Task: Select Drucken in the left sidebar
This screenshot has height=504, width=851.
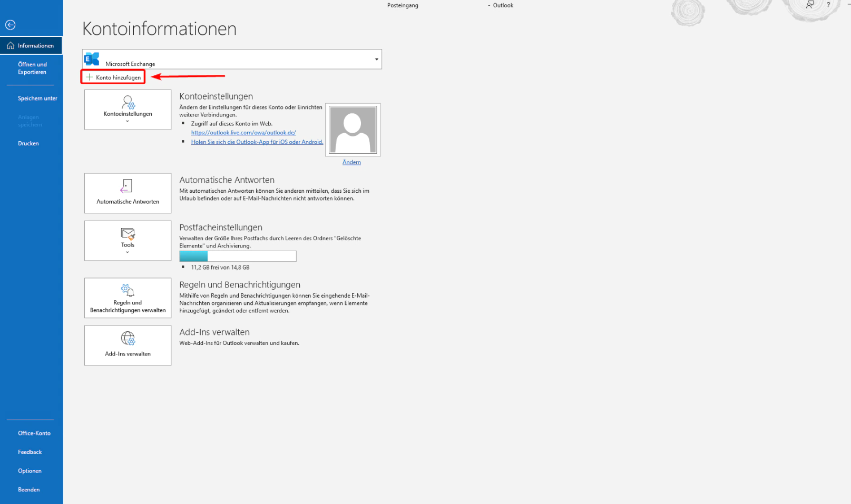Action: coord(28,143)
